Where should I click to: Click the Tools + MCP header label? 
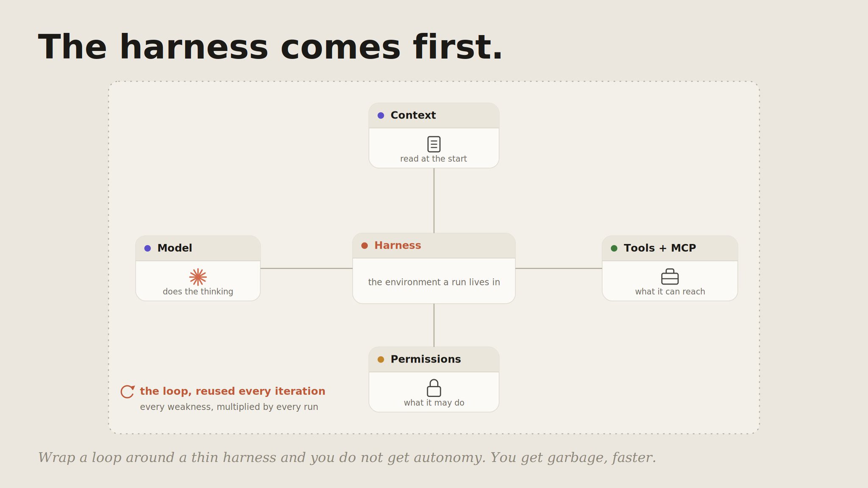click(659, 248)
